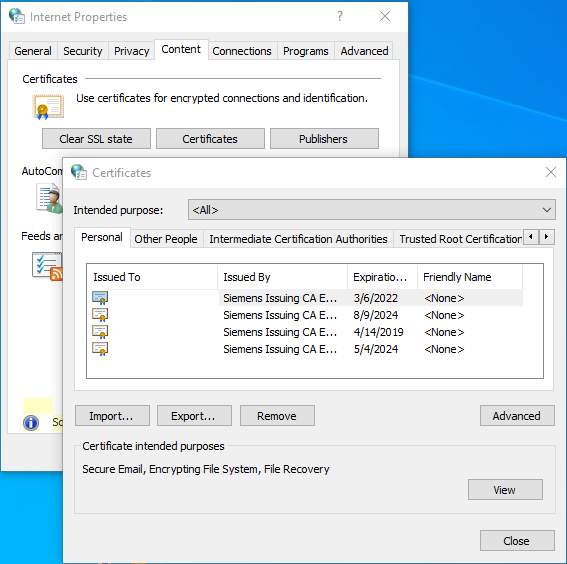
Task: View the selected certificate details
Action: tap(505, 490)
